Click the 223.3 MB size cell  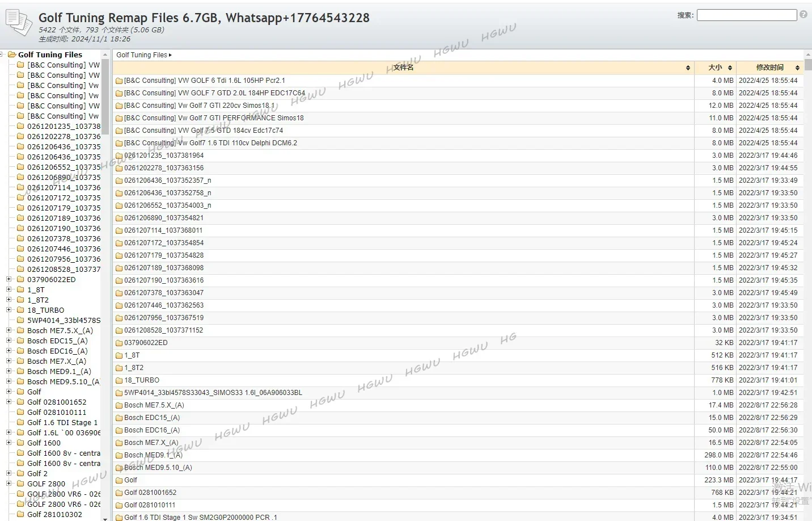(x=719, y=480)
